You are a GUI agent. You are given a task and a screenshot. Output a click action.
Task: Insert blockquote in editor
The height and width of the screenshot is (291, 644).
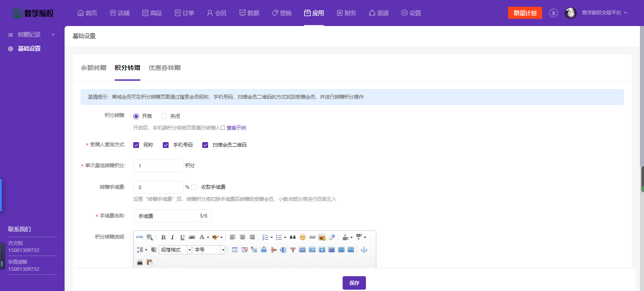pos(293,237)
